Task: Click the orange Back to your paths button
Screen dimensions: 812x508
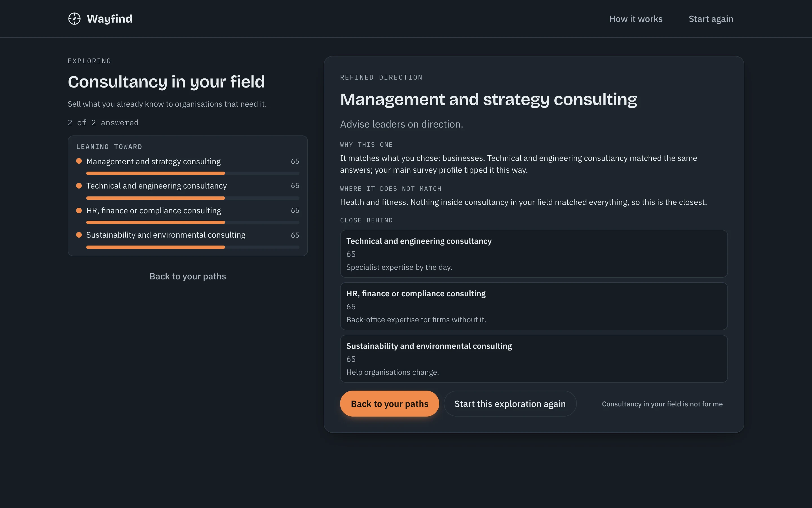Action: click(389, 404)
